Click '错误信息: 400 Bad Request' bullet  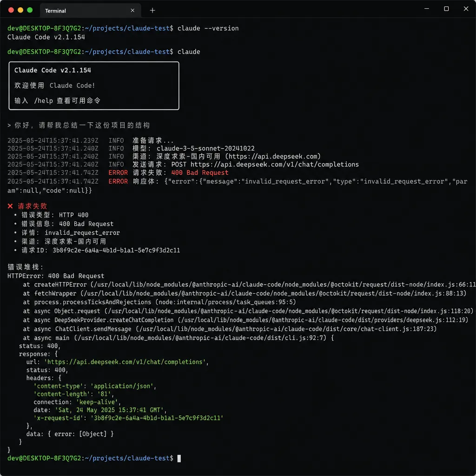pos(67,224)
